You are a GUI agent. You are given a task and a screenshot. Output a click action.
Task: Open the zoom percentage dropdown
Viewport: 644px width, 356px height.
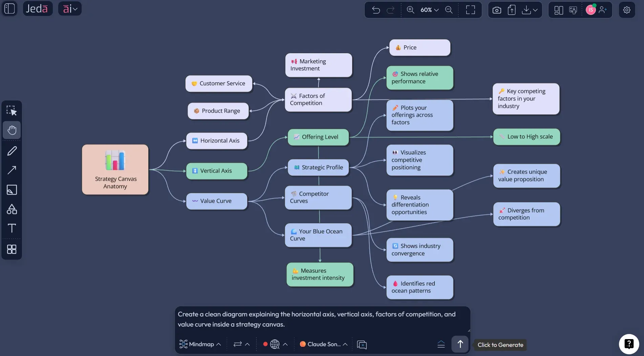point(429,10)
